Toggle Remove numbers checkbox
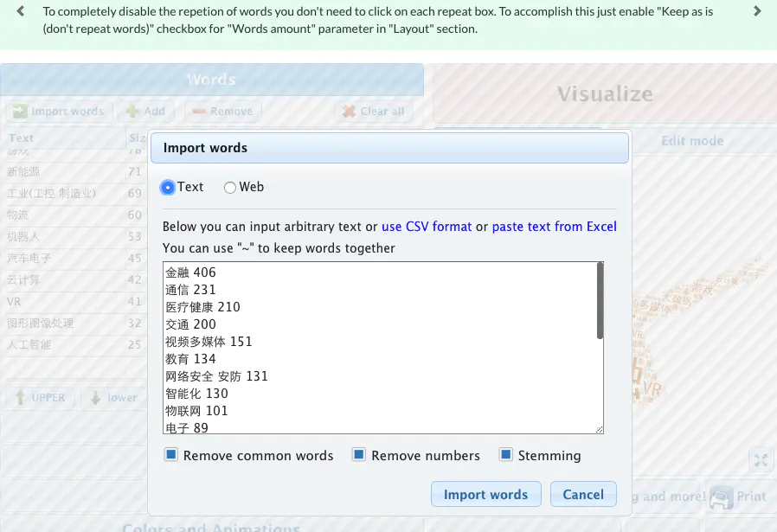 coord(359,454)
